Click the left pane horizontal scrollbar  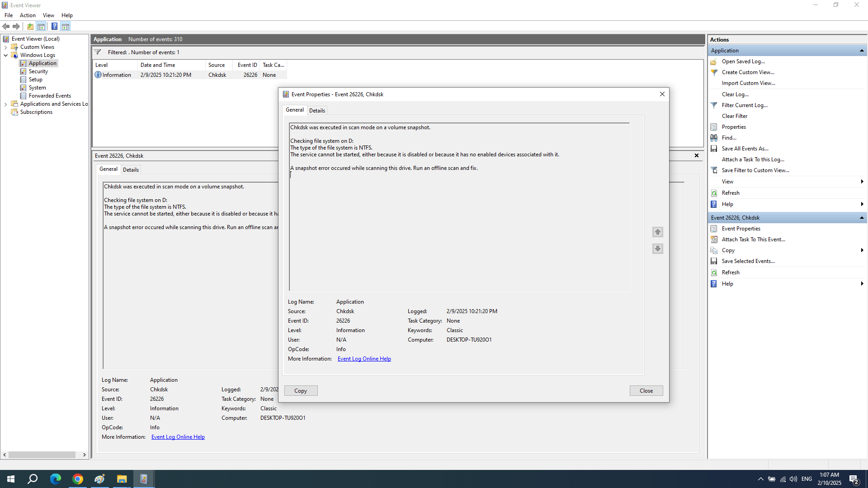click(42, 455)
